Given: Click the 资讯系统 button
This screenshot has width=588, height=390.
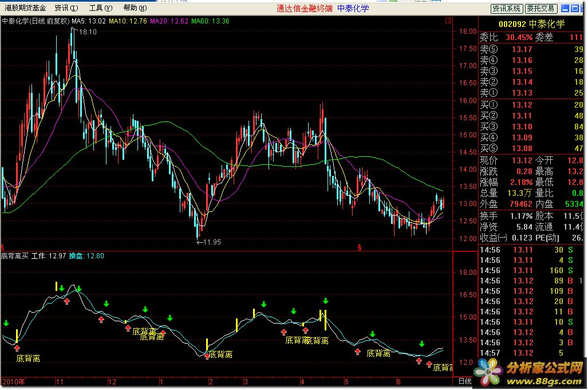Looking at the screenshot, I should point(507,8).
